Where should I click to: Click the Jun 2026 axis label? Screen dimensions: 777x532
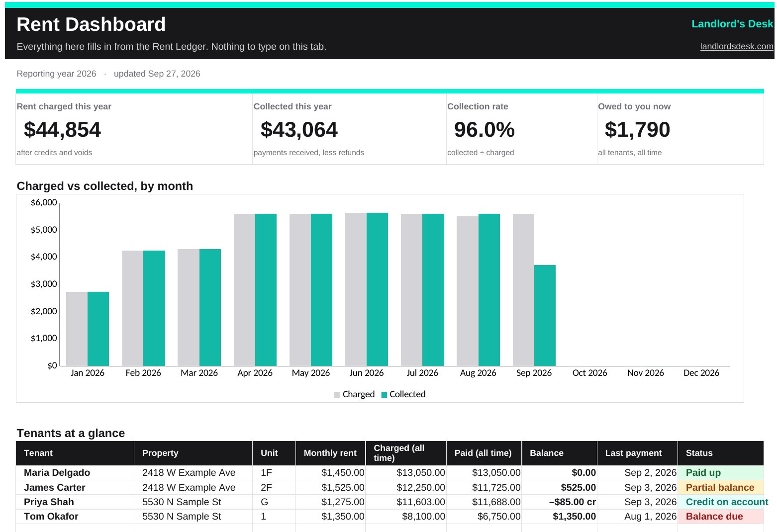367,373
